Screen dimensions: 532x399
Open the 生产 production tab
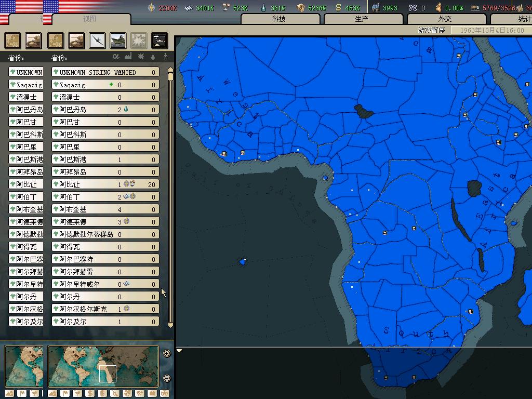click(363, 19)
